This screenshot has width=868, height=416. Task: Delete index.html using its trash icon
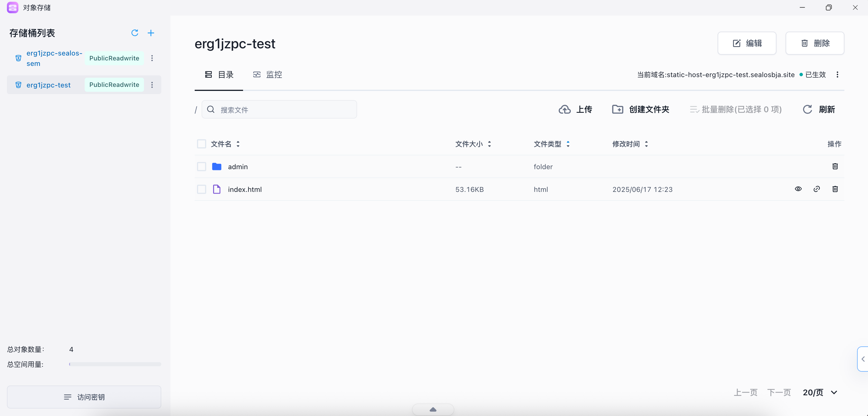[835, 189]
